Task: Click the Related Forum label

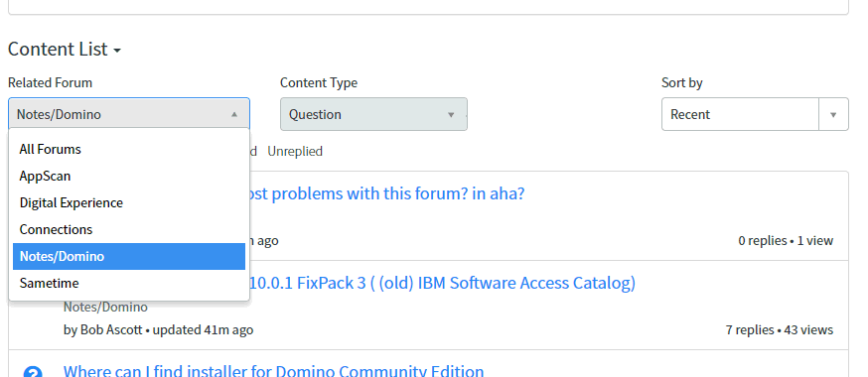Action: pyautogui.click(x=50, y=83)
